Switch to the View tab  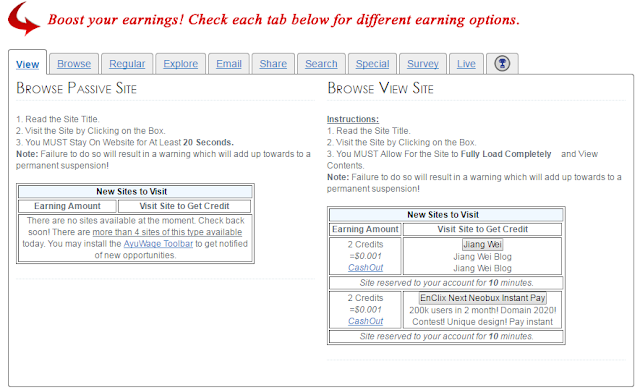27,64
